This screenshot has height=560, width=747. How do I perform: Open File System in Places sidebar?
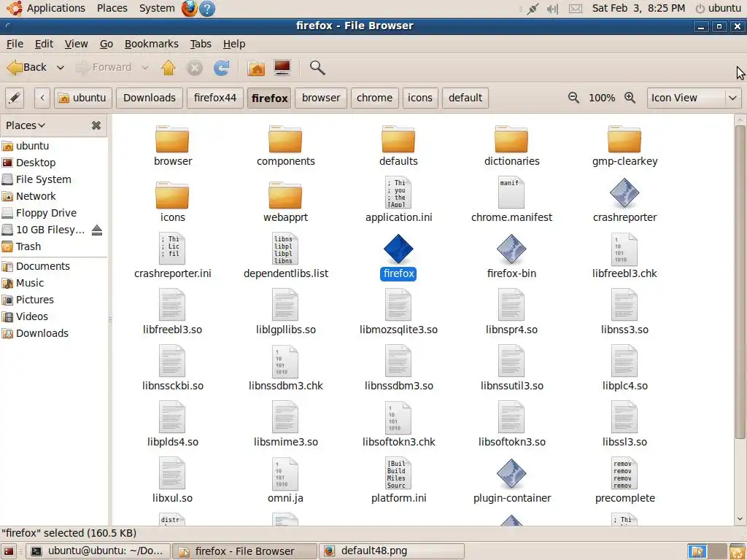tap(43, 179)
